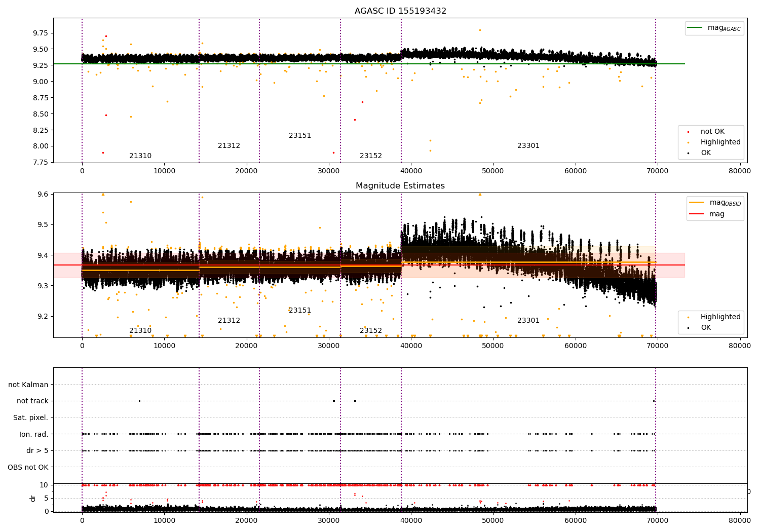Viewport: 760px width, 532px height.
Task: Click the "Magnitude Estimates" plot title
Action: 400,186
